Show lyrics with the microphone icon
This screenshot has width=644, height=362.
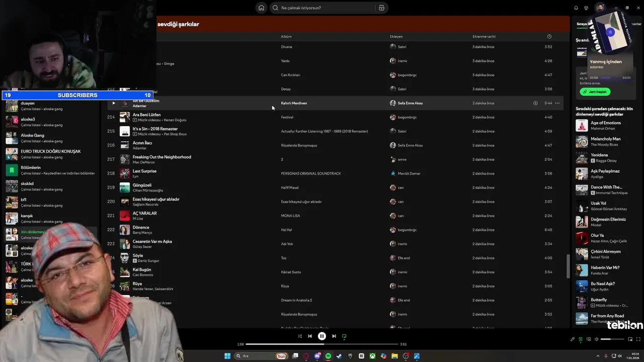[573, 339]
